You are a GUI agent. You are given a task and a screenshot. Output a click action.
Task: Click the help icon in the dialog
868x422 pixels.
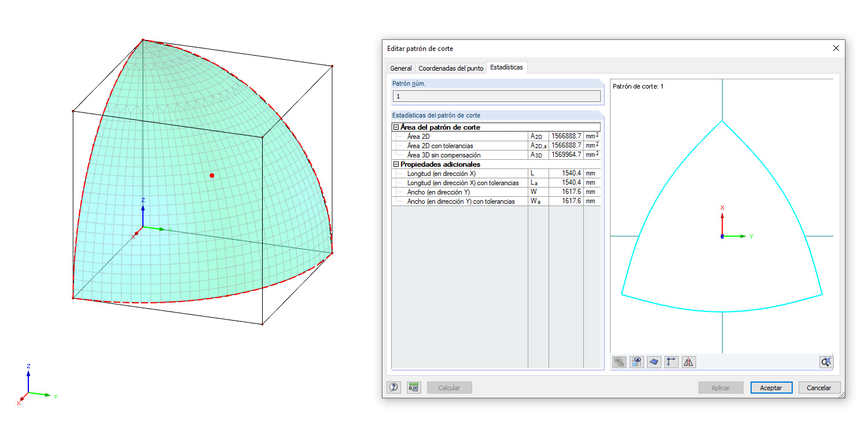pos(394,388)
